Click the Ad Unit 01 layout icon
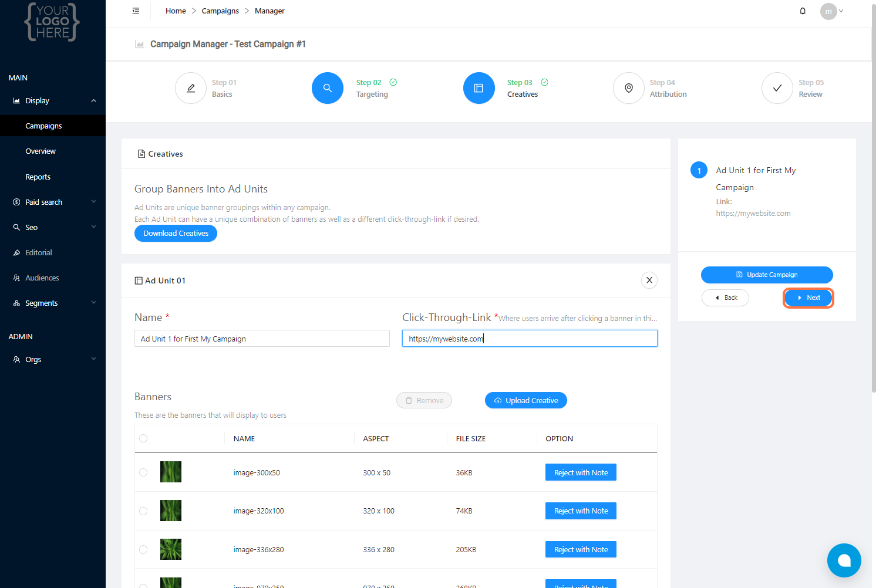 pyautogui.click(x=139, y=281)
